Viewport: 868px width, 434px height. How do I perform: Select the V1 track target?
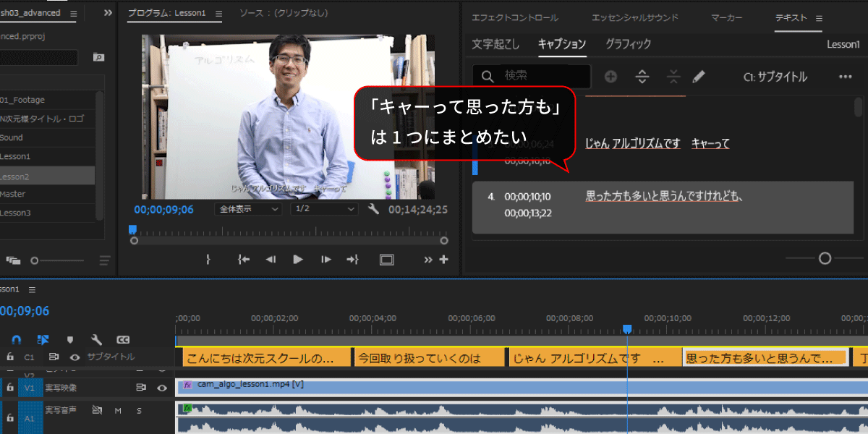tap(30, 388)
